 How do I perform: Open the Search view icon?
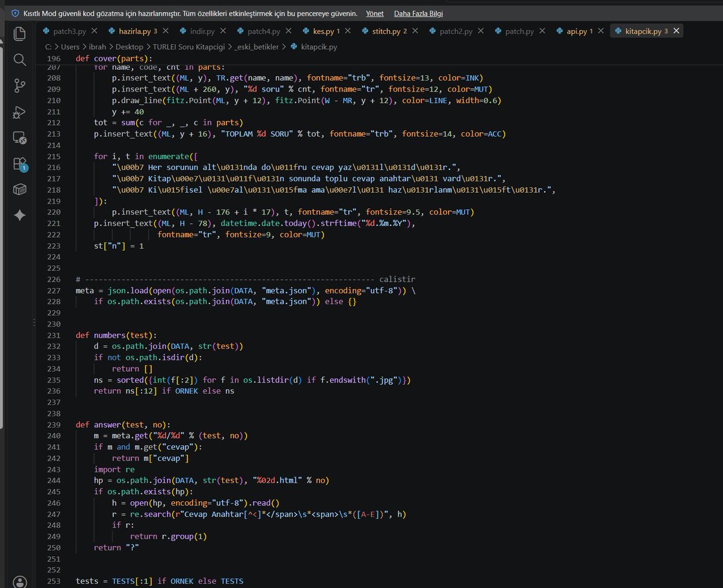pos(19,59)
